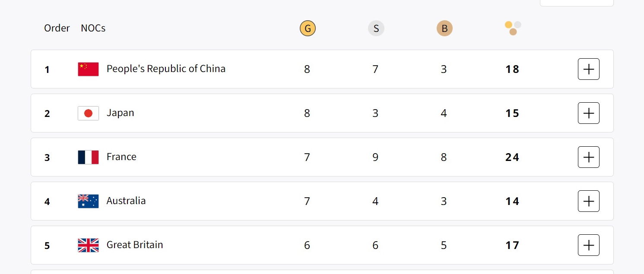
Task: Click the Gold medal column icon
Action: (x=308, y=29)
